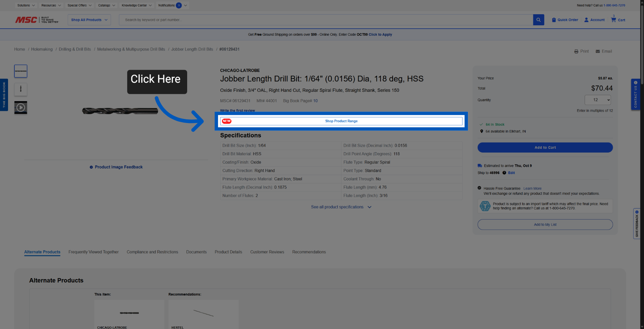Image resolution: width=644 pixels, height=329 pixels.
Task: Click Learn More about Hassle Free Guarantee
Action: pyautogui.click(x=532, y=189)
